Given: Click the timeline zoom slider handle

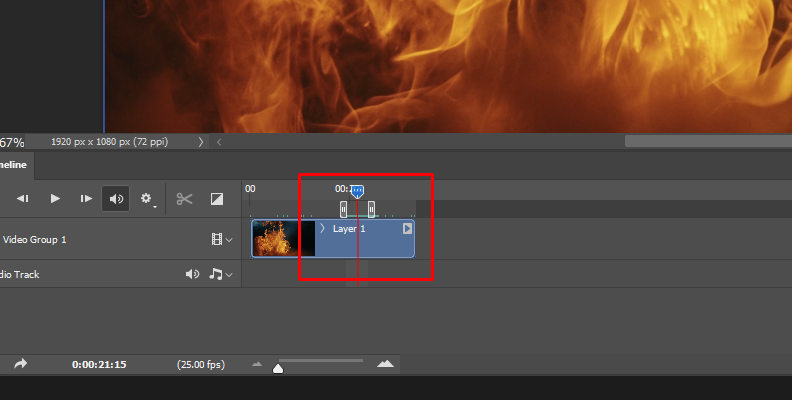Looking at the screenshot, I should (279, 369).
